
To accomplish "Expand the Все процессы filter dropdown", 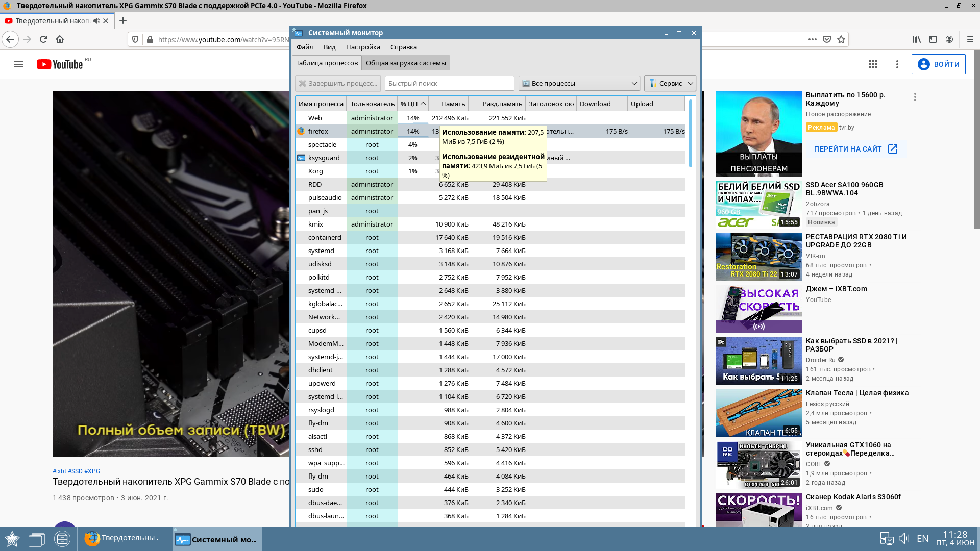I will (x=579, y=83).
